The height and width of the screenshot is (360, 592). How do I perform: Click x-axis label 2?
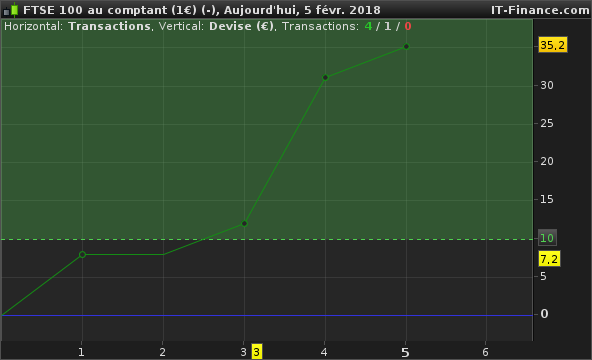coord(162,352)
